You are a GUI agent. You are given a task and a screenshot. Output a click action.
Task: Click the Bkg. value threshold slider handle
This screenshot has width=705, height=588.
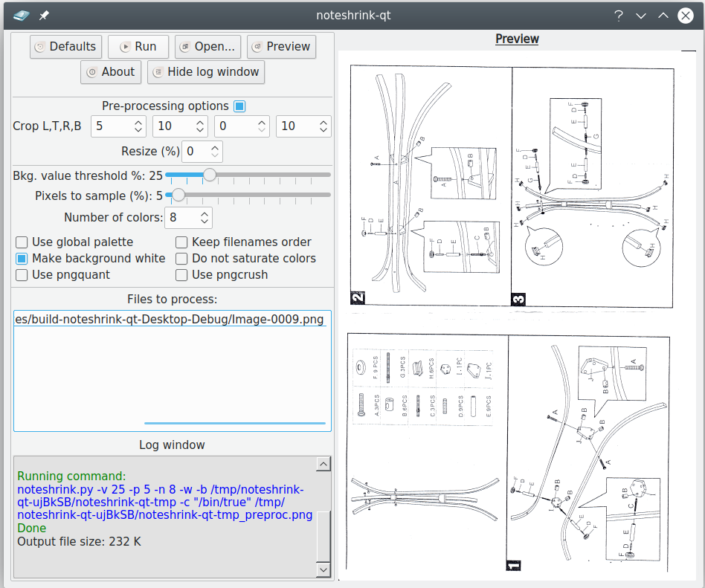[x=210, y=175]
